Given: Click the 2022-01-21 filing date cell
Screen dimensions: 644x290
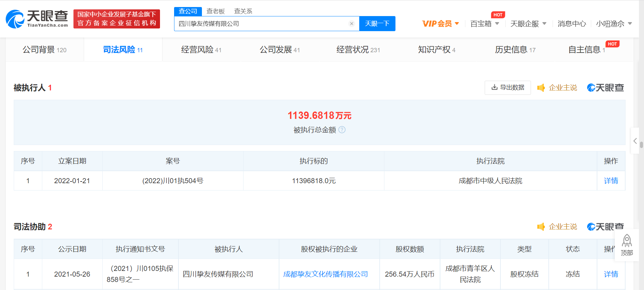Looking at the screenshot, I should pyautogui.click(x=72, y=181).
